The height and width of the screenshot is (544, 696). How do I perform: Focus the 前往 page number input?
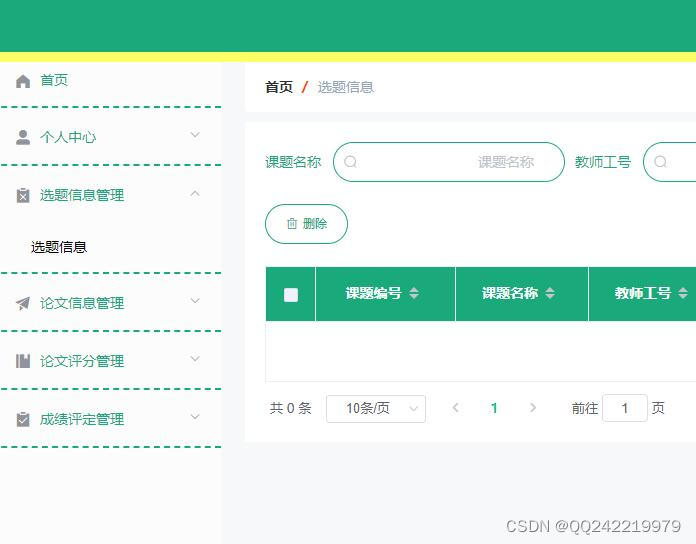[625, 408]
